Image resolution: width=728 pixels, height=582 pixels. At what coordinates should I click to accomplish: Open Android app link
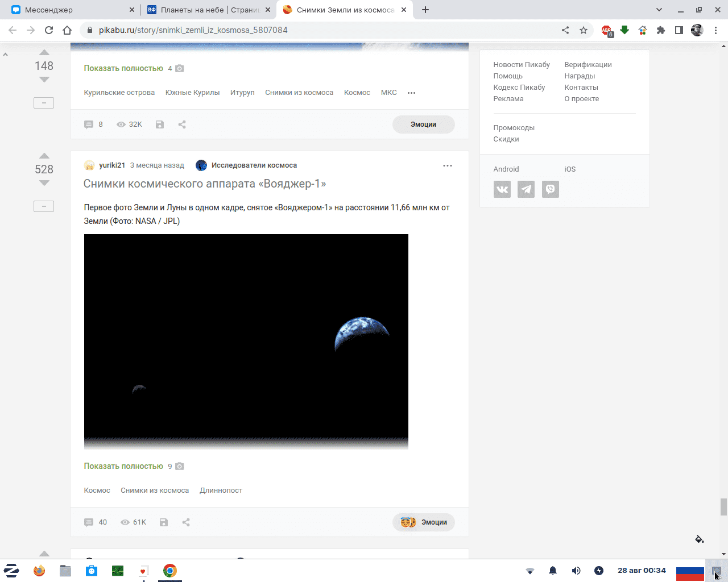[506, 169]
